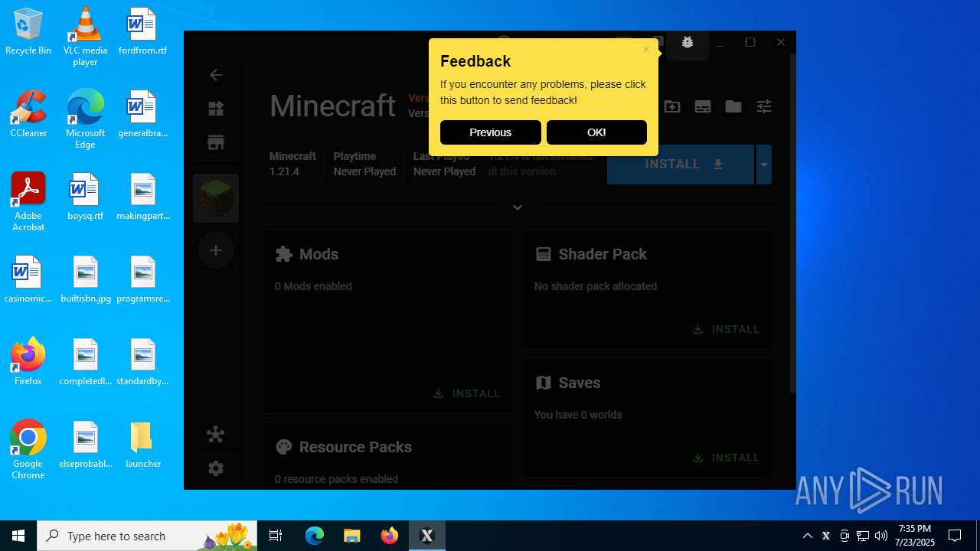Viewport: 980px width, 551px height.
Task: Click the X launcher taskbar icon
Action: (426, 536)
